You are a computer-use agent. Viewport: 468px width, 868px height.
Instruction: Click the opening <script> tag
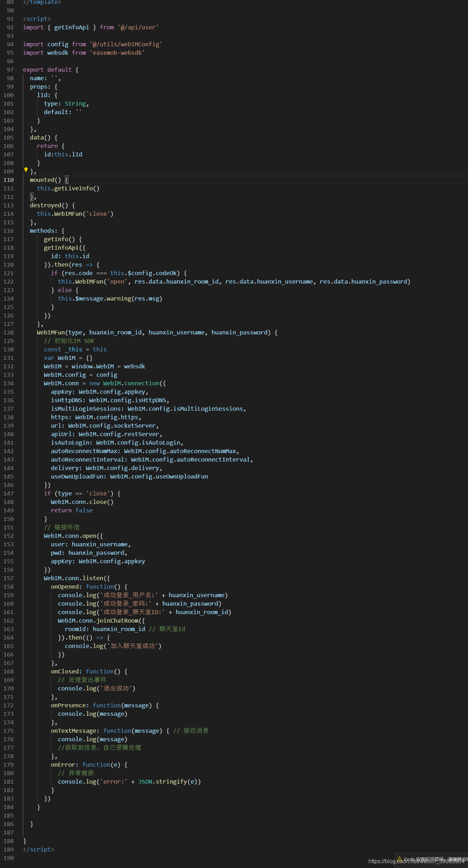tap(37, 19)
